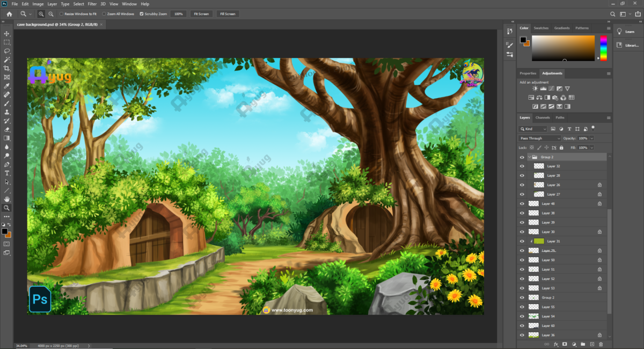The height and width of the screenshot is (349, 644).
Task: Create a new layer with the plus icon
Action: click(592, 344)
